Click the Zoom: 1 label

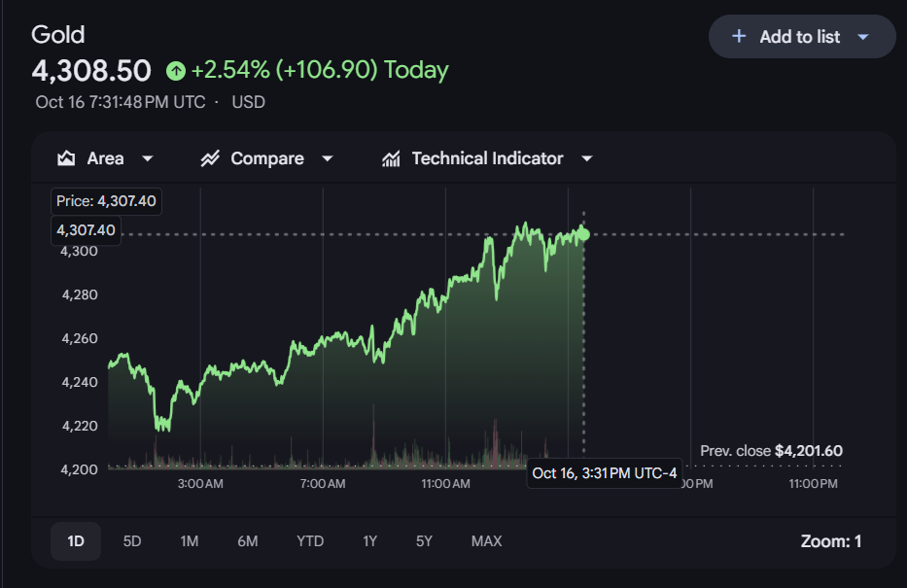point(830,541)
